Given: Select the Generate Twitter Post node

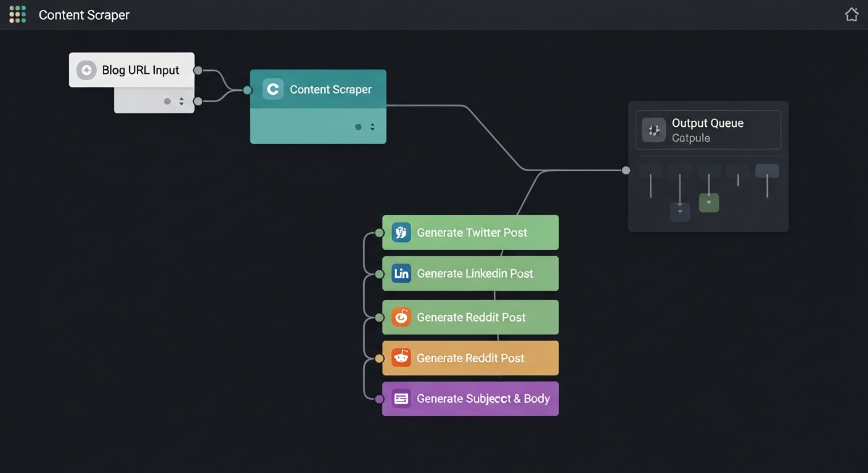Looking at the screenshot, I should [x=470, y=232].
